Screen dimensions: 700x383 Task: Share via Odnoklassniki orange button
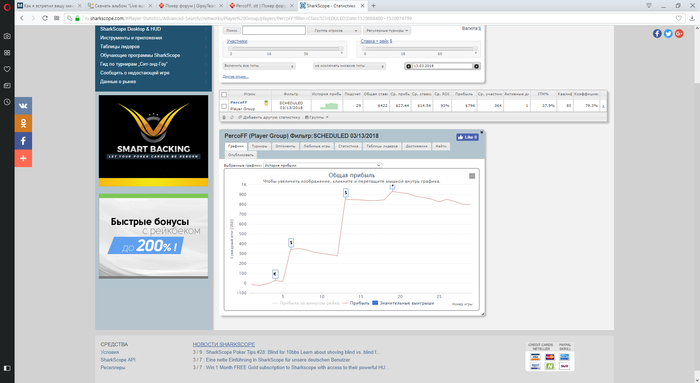tap(23, 123)
